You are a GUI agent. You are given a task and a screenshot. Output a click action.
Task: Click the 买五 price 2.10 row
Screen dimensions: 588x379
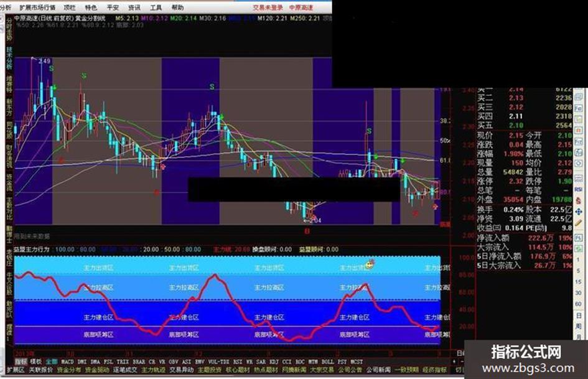click(525, 125)
